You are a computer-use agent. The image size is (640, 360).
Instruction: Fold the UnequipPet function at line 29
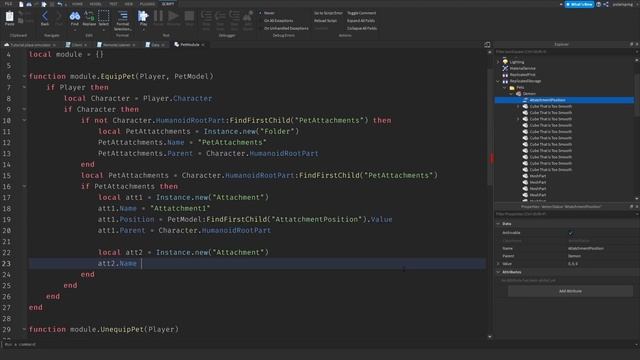[24, 329]
